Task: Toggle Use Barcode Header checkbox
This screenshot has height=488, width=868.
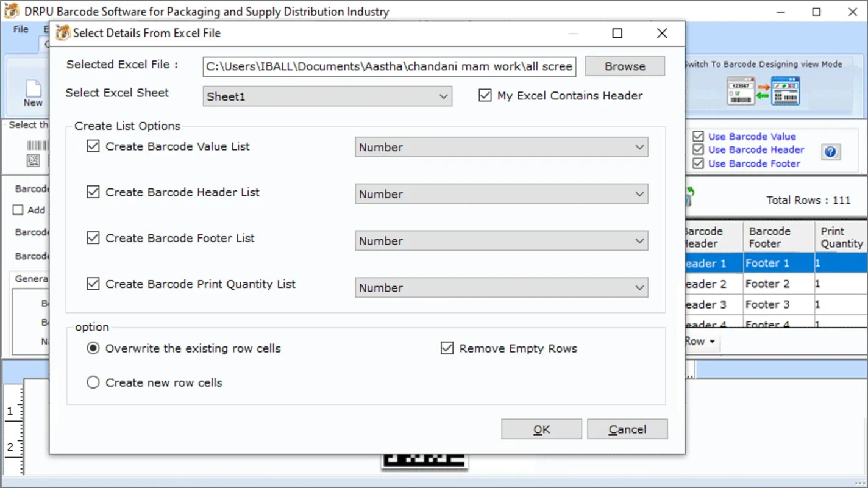Action: [698, 149]
